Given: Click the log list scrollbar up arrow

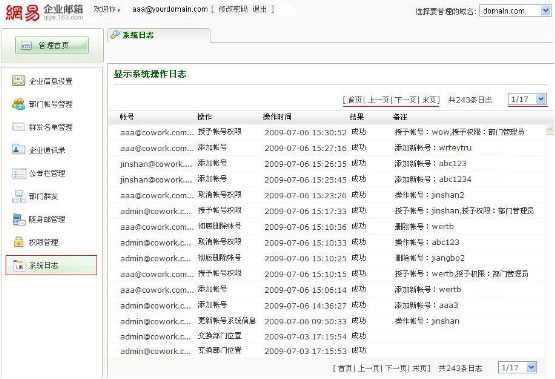Looking at the screenshot, I should 549,130.
